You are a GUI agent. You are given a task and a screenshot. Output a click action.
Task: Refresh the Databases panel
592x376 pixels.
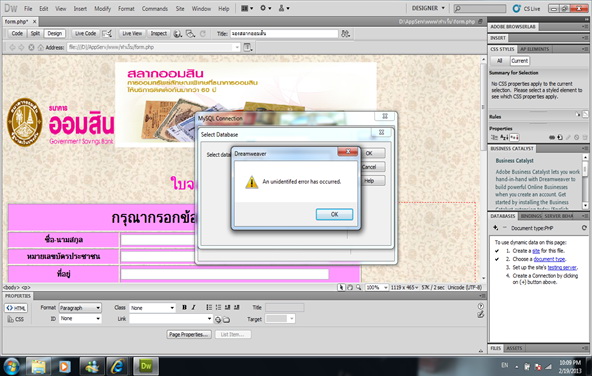point(584,228)
